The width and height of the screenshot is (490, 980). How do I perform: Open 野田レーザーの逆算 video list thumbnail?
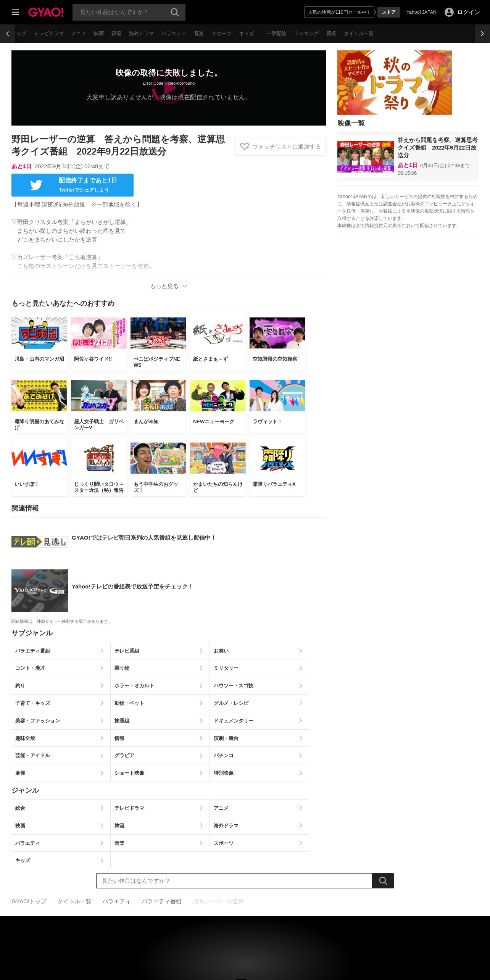click(366, 156)
